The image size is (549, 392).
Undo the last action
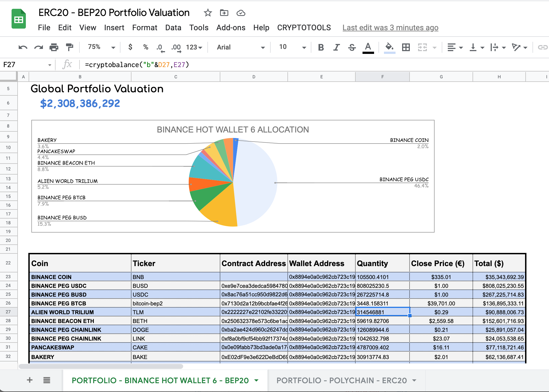[24, 47]
